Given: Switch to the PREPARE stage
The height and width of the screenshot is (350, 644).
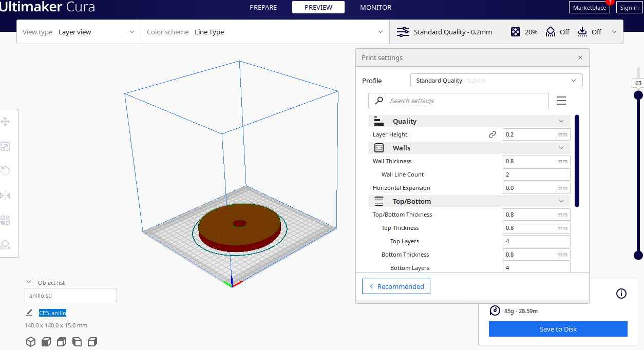Looking at the screenshot, I should [x=263, y=7].
